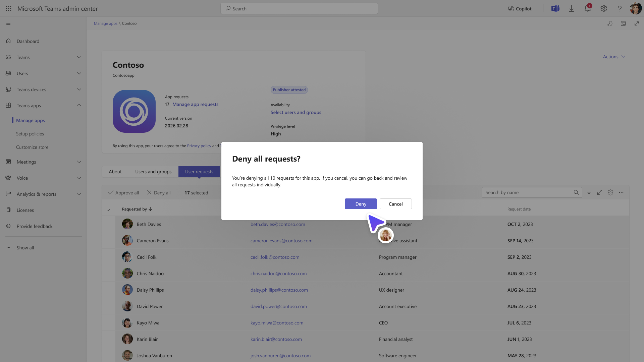644x362 pixels.
Task: Open Copilot from the header
Action: [520, 9]
